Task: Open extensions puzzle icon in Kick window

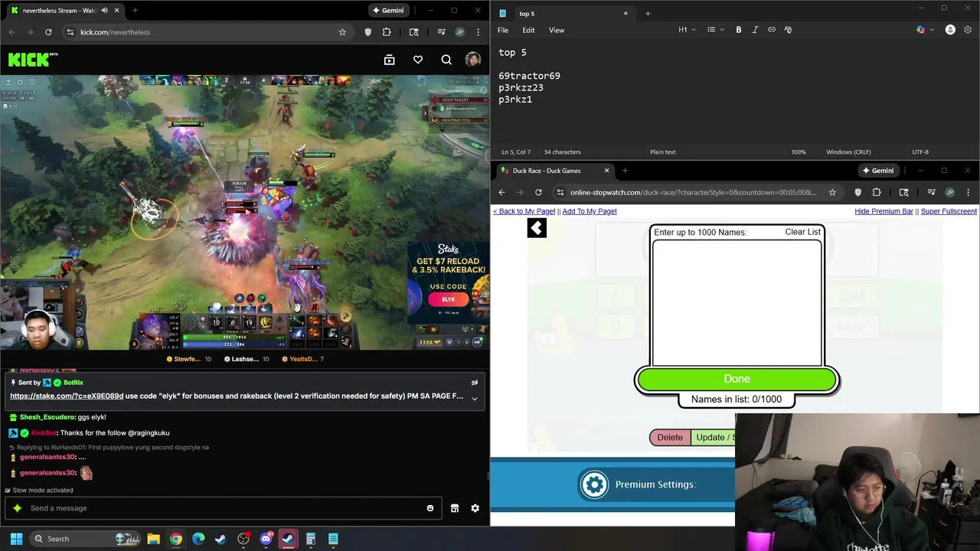Action: pos(387,32)
